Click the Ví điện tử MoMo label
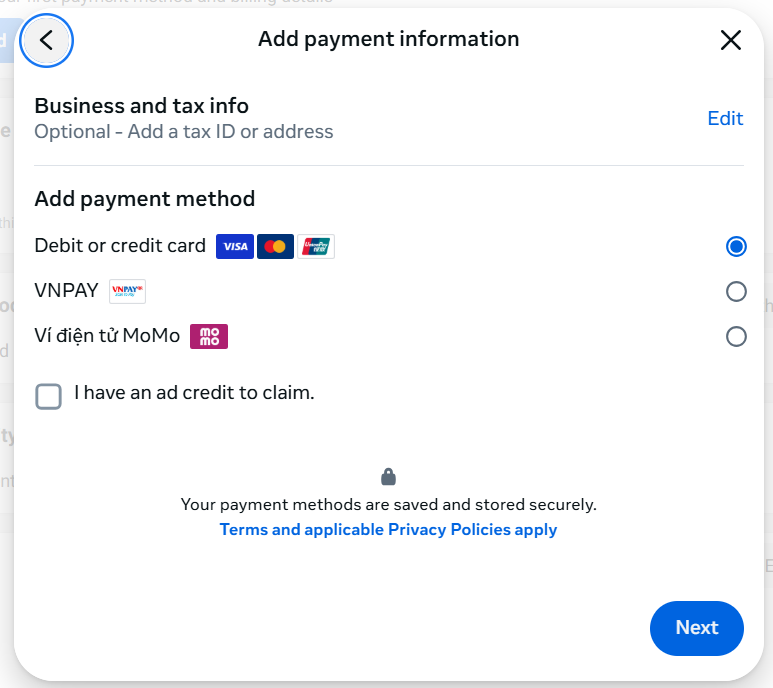773x688 pixels. [x=107, y=336]
